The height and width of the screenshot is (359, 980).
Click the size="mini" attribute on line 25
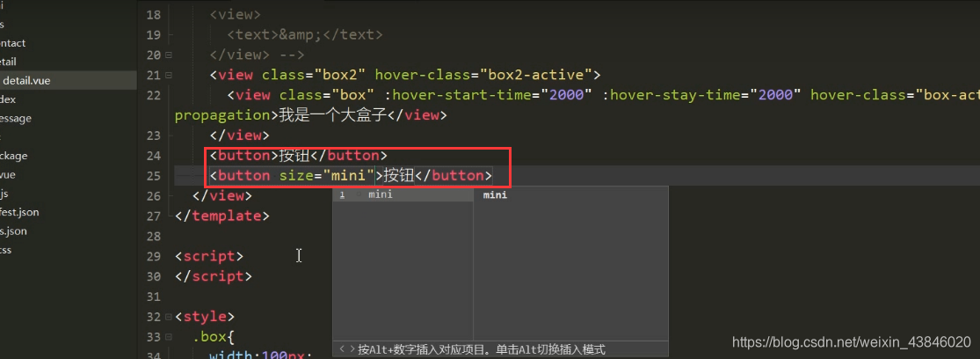[326, 176]
